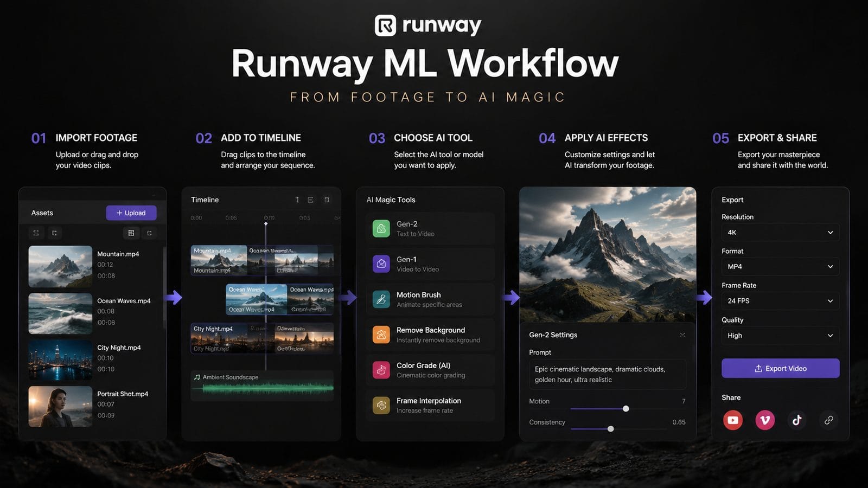The image size is (868, 488).
Task: Click the "Gen-2 Settings" heading
Action: tap(553, 335)
